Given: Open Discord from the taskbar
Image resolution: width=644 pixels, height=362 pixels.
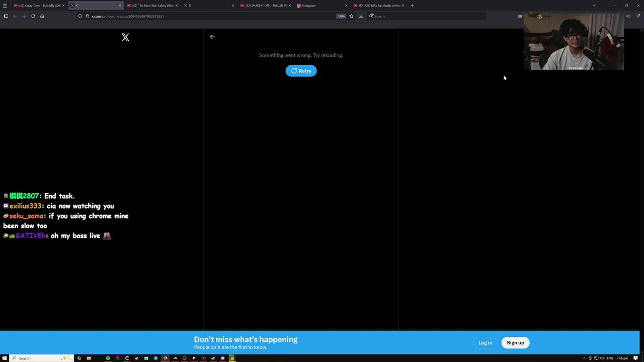Looking at the screenshot, I should [222, 358].
